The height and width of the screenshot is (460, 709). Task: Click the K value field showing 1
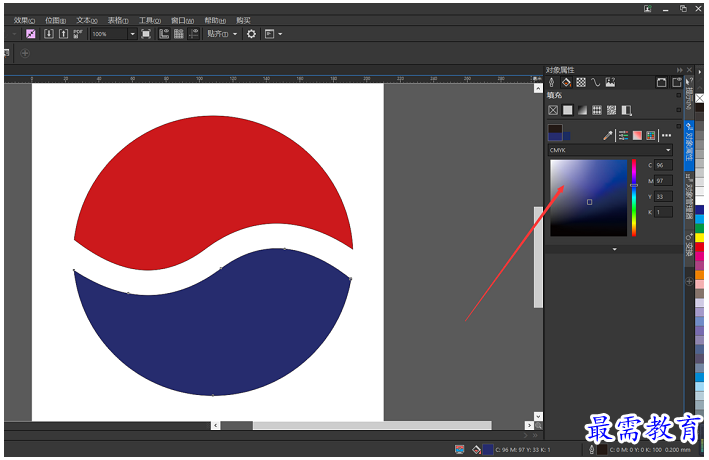tap(663, 212)
